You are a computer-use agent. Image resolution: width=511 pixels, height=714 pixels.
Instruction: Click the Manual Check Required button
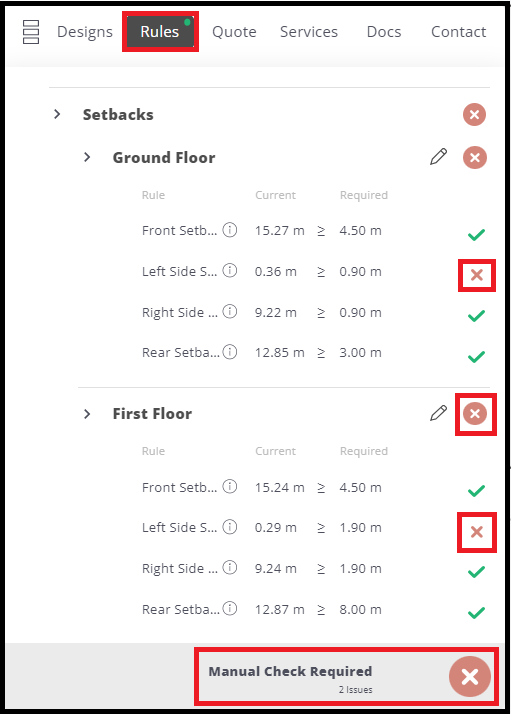[347, 677]
